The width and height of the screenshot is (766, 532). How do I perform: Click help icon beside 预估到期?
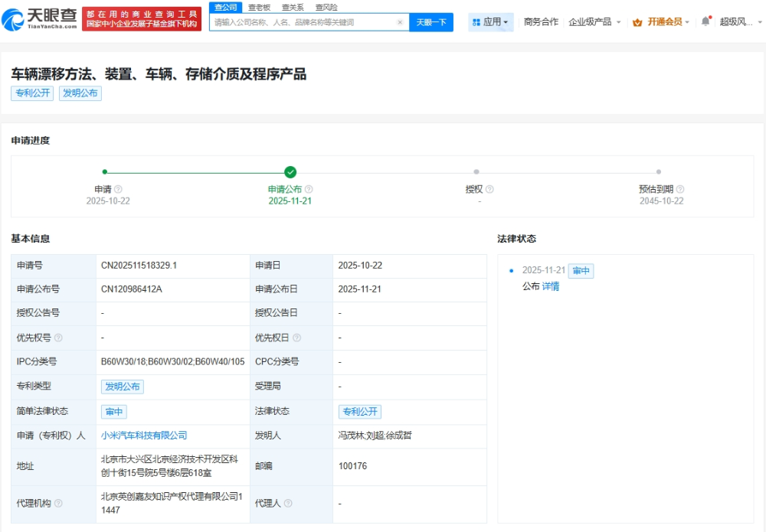(680, 189)
